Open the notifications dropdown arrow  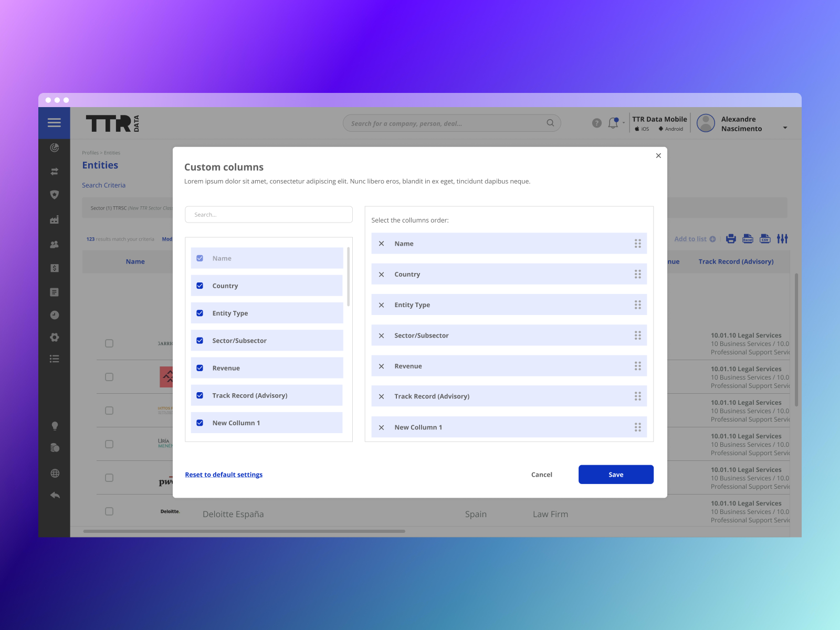point(624,123)
